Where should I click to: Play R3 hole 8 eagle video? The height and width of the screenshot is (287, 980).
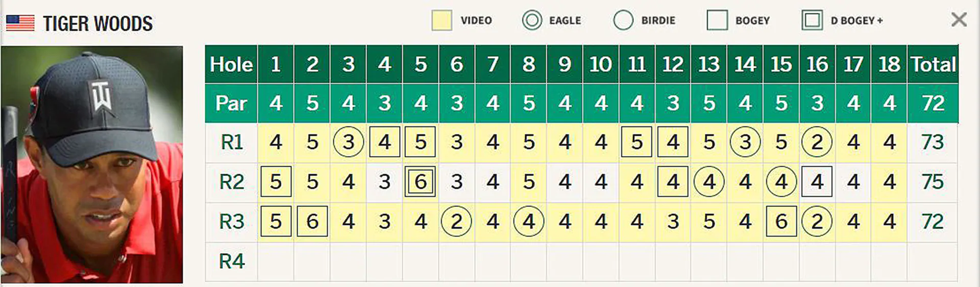coord(528,221)
